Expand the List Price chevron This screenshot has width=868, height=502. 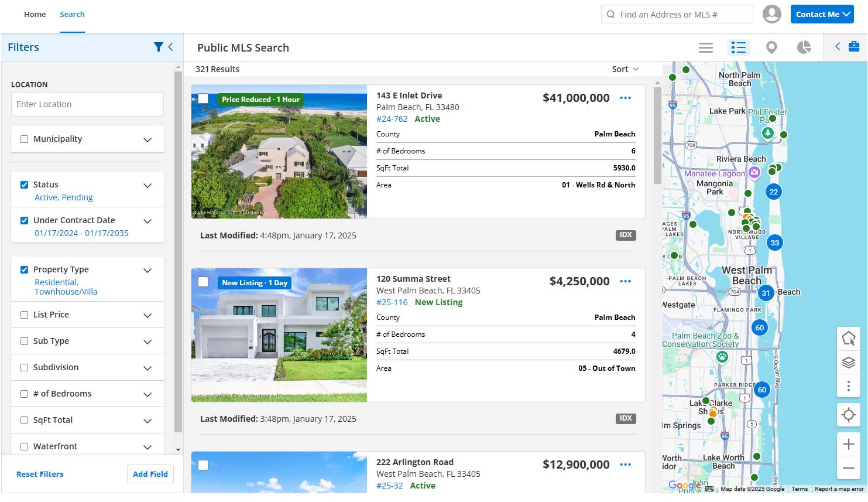click(x=147, y=315)
